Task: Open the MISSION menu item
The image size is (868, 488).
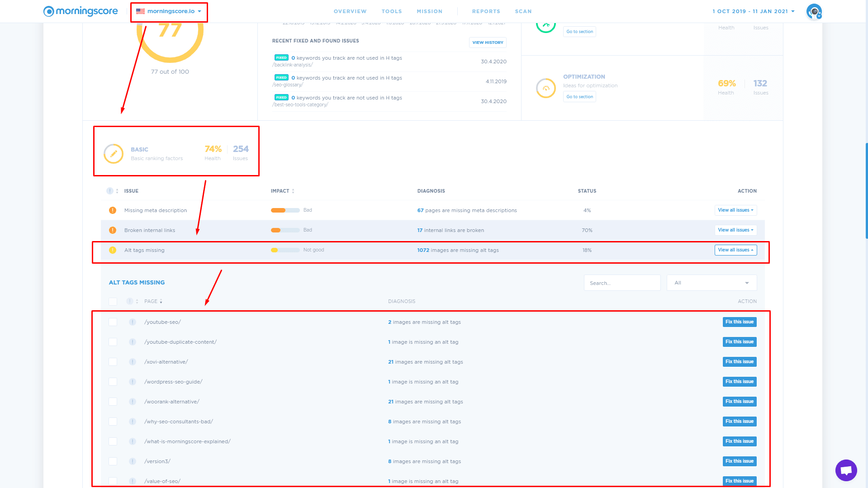Action: 429,11
